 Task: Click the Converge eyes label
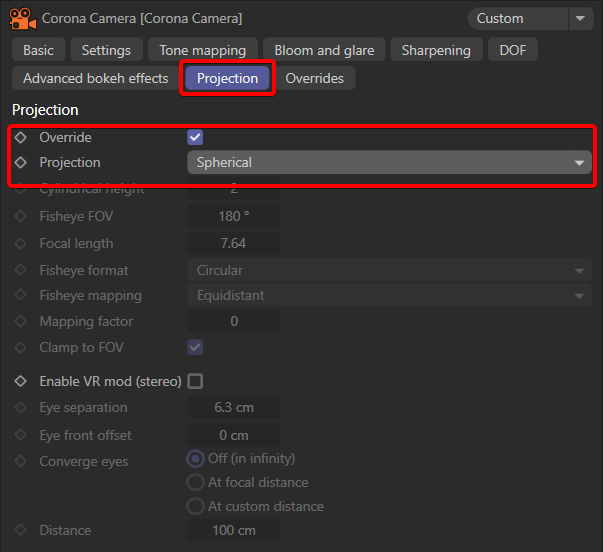point(84,461)
